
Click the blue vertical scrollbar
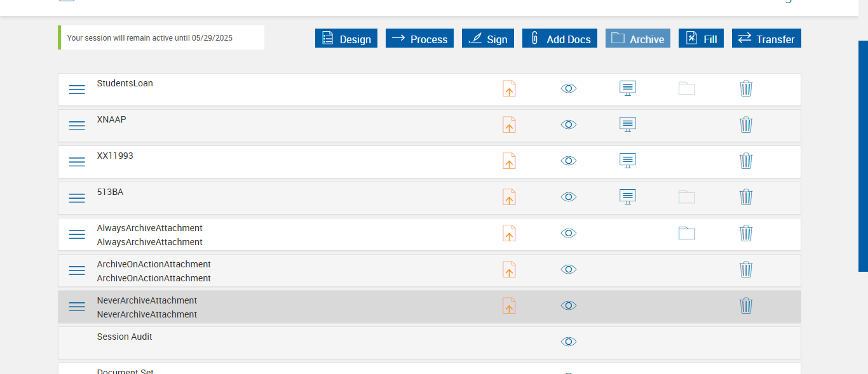(x=863, y=156)
